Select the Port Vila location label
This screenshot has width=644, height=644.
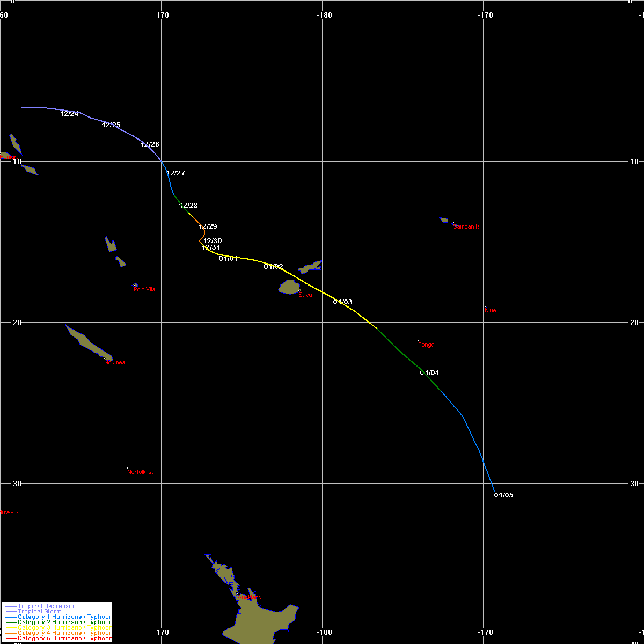[x=145, y=290]
